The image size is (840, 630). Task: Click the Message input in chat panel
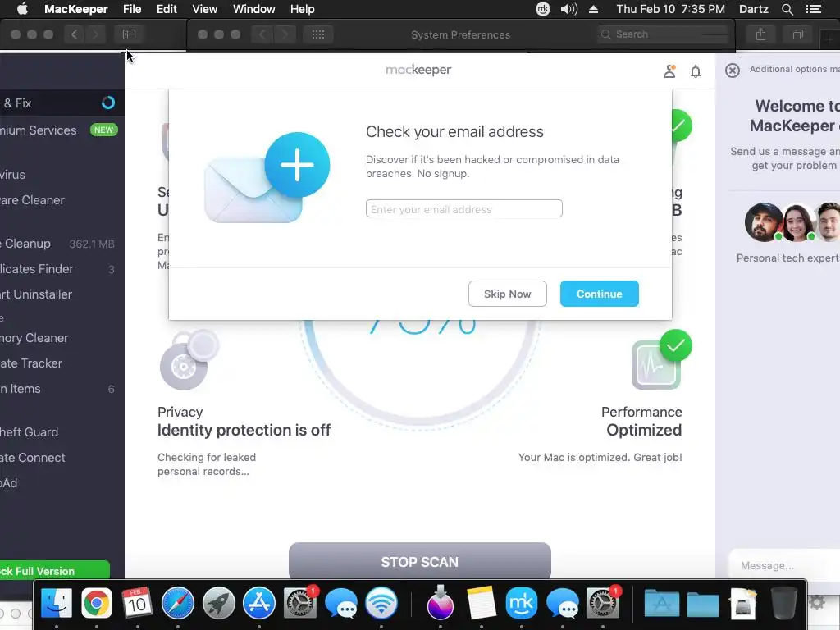click(x=785, y=566)
